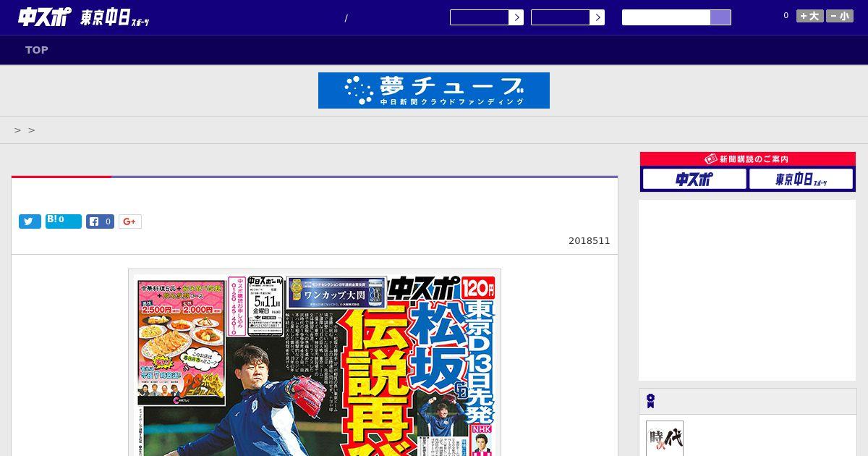Open the 中スポ logo in header
The width and height of the screenshot is (868, 456).
click(44, 17)
